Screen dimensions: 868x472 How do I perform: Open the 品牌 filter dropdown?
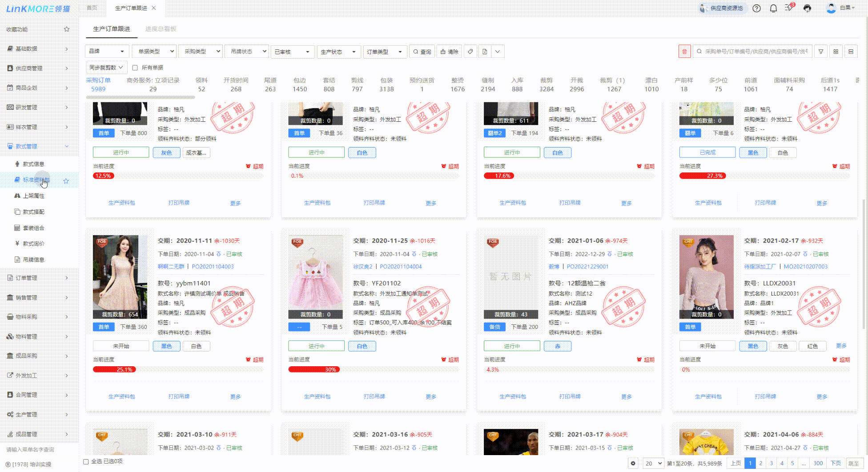click(x=107, y=52)
